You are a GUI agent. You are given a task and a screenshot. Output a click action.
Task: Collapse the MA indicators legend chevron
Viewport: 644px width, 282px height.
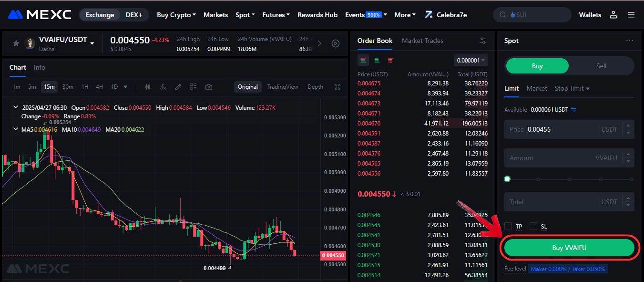pyautogui.click(x=16, y=129)
